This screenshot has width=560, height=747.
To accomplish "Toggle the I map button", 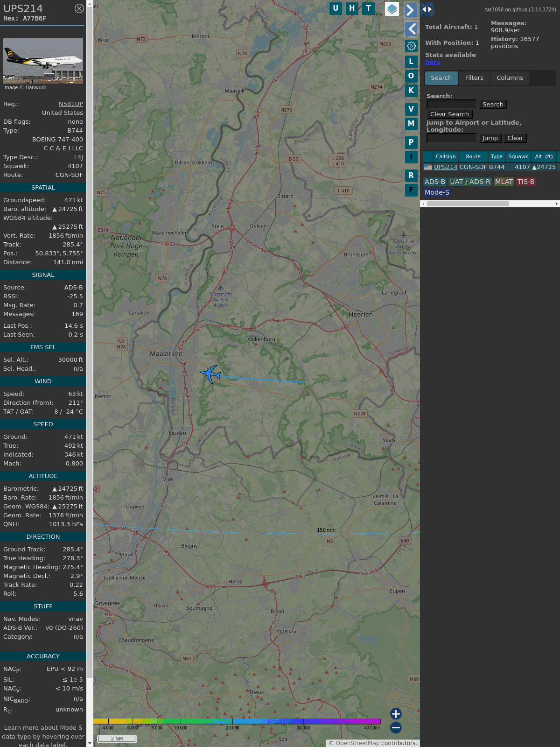I will 411,157.
